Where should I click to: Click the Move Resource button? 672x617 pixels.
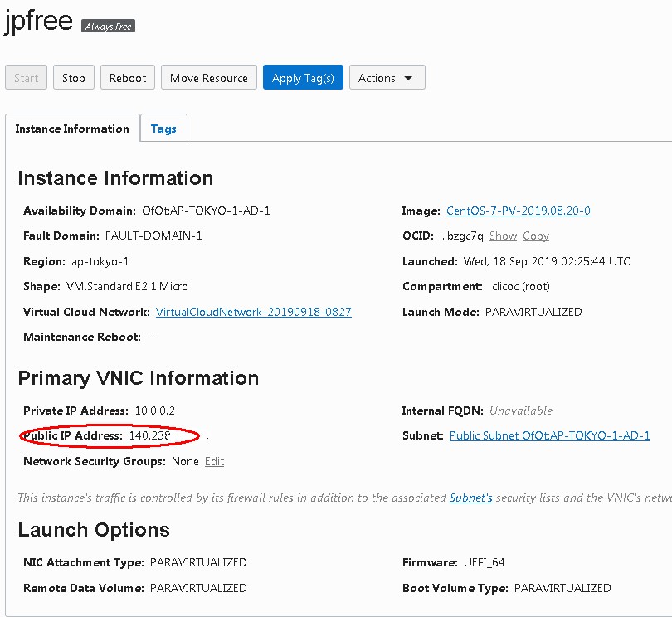[209, 78]
